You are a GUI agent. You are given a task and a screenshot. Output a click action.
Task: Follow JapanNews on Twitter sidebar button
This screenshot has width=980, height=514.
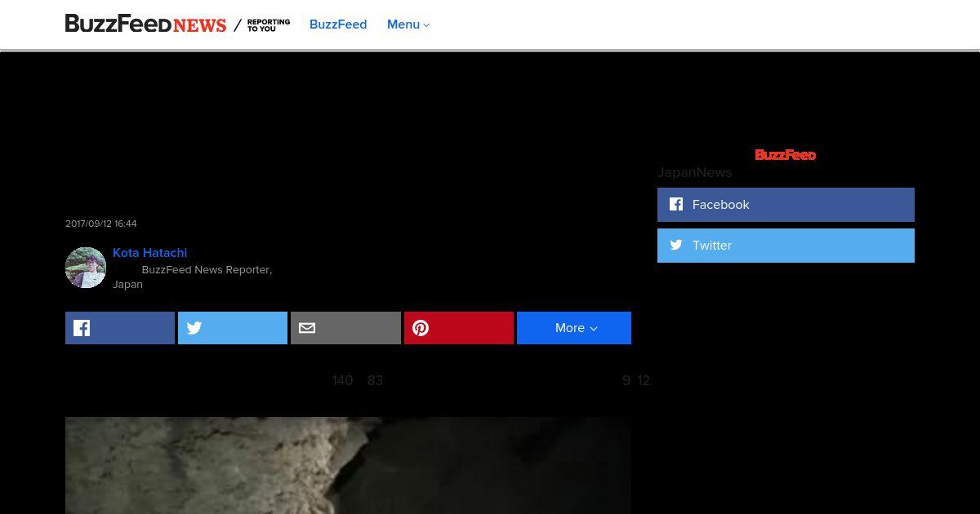click(786, 246)
